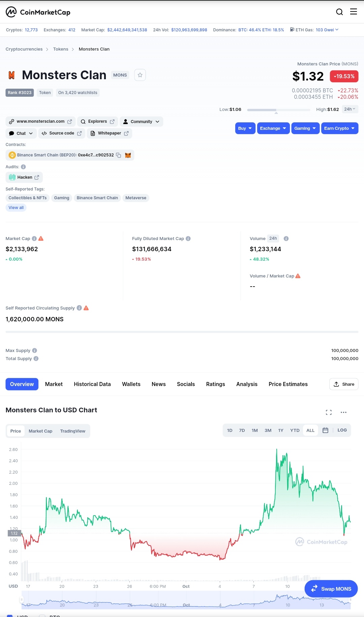Open the Community dropdown

(142, 122)
